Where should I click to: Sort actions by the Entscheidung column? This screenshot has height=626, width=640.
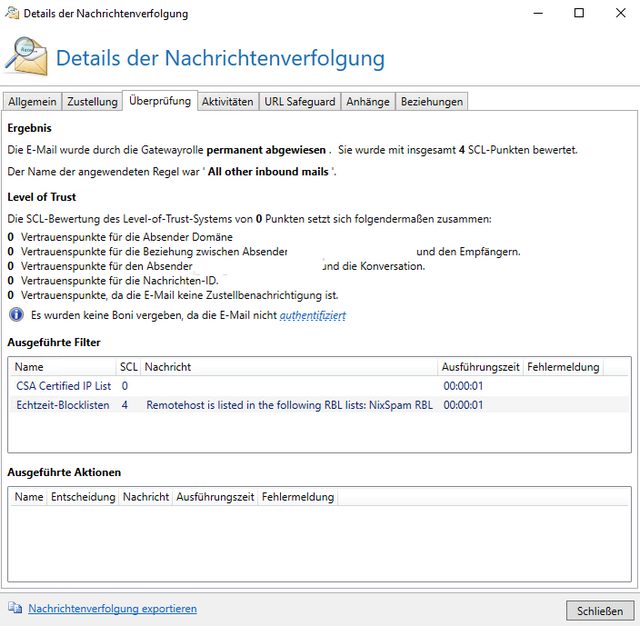tap(83, 497)
